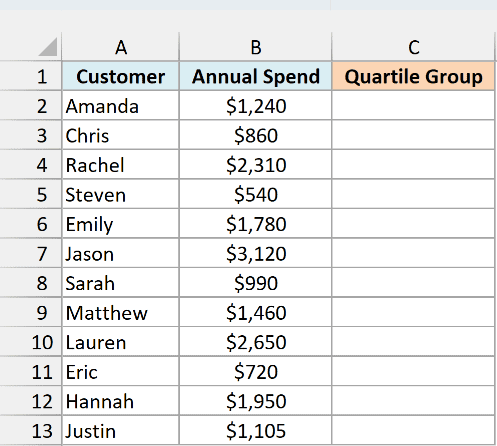This screenshot has height=446, width=497.
Task: Select row 9 header
Action: (x=31, y=312)
